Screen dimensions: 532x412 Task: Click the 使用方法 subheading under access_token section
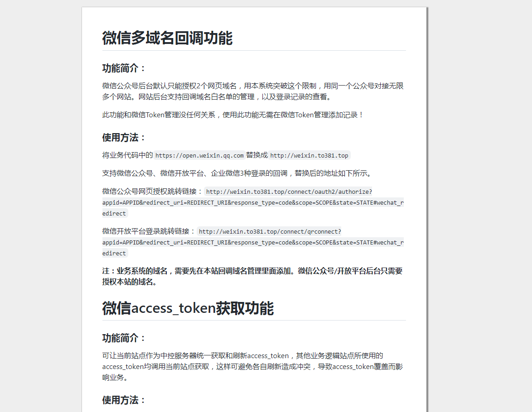pyautogui.click(x=124, y=400)
